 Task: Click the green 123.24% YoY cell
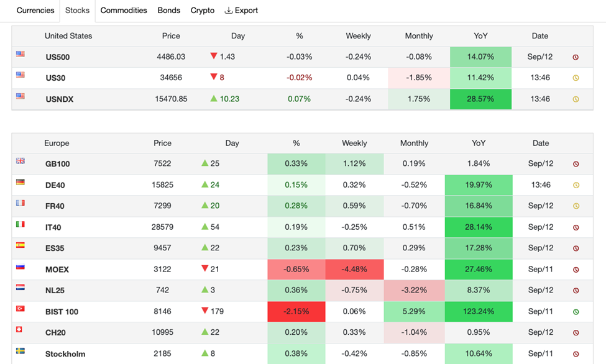tap(478, 312)
